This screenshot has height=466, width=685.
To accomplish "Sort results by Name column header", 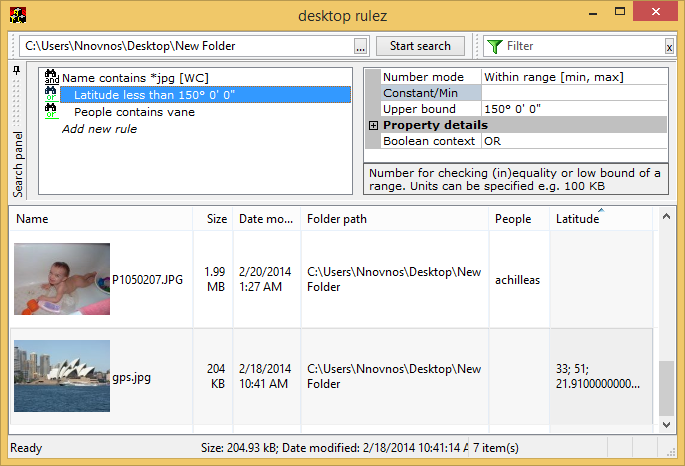I will [101, 219].
